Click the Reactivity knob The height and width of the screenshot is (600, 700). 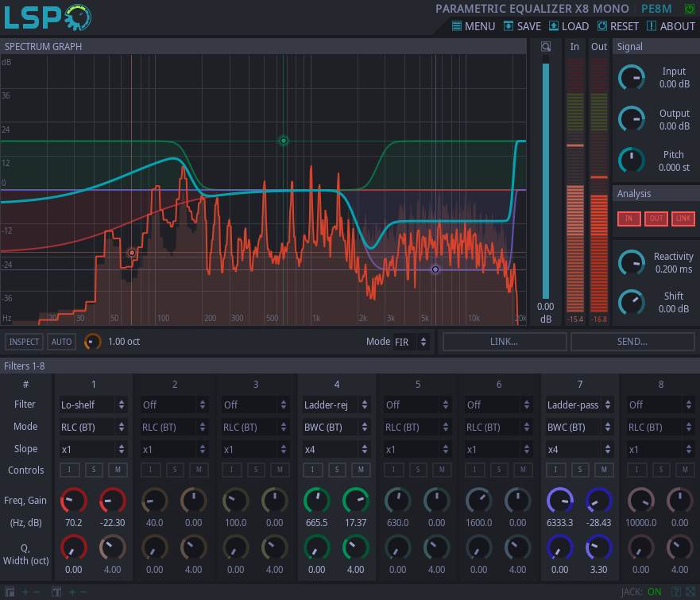pyautogui.click(x=632, y=263)
